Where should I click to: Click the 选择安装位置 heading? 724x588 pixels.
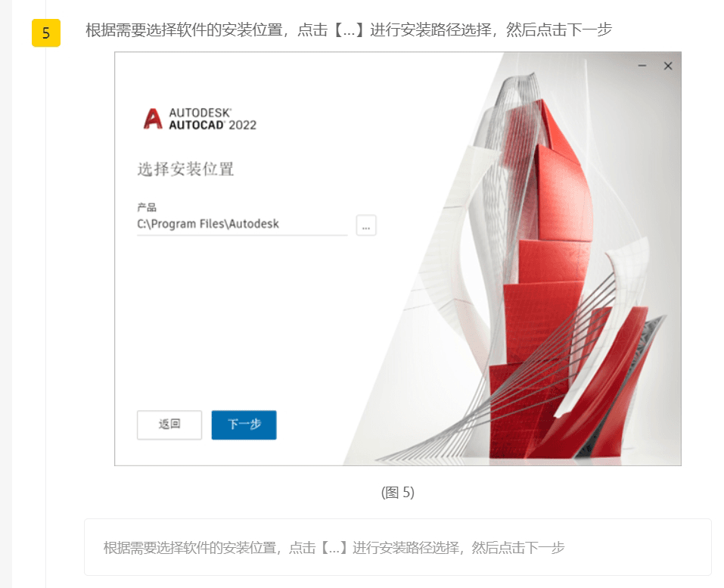[x=185, y=169]
